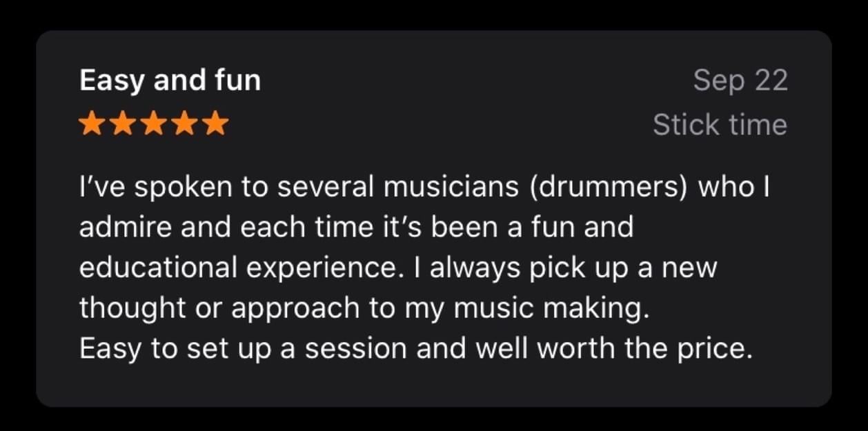This screenshot has width=868, height=431.
Task: Click the line starting 'thought or approach'
Action: click(365, 308)
